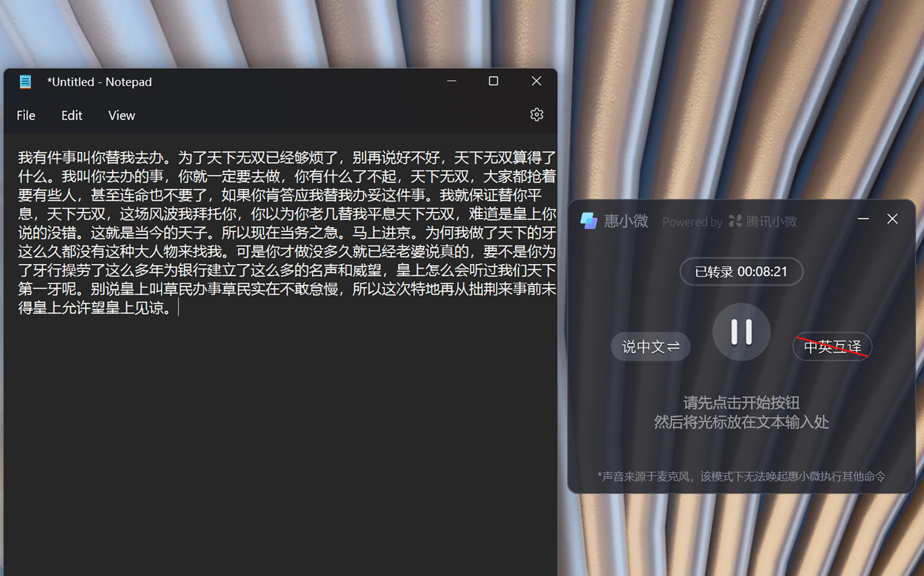Enable the 中英互译 bilingual translation mode
The width and height of the screenshot is (924, 576).
click(x=832, y=346)
